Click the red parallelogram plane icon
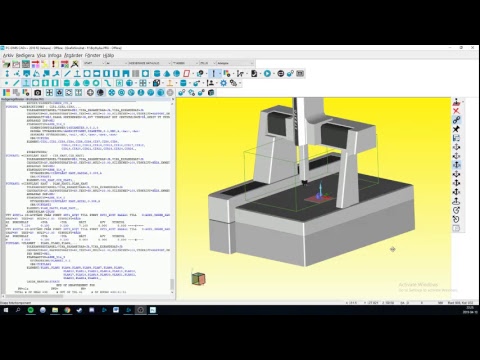Screen dimensions: 480x360 (187, 73)
